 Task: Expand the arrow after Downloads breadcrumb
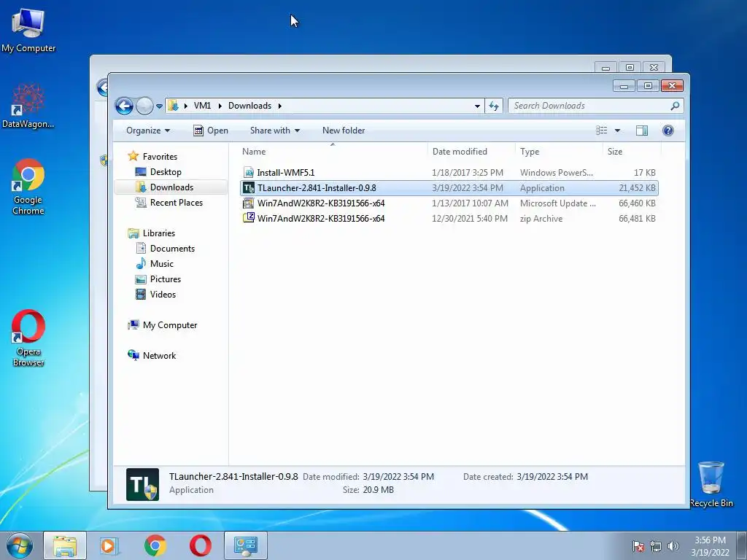[x=280, y=106]
